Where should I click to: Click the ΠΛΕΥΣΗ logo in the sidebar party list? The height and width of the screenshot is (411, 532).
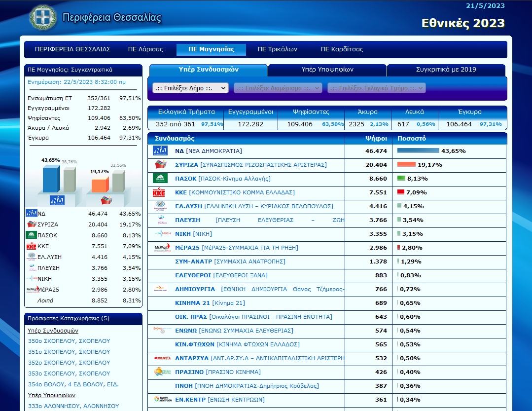click(33, 268)
